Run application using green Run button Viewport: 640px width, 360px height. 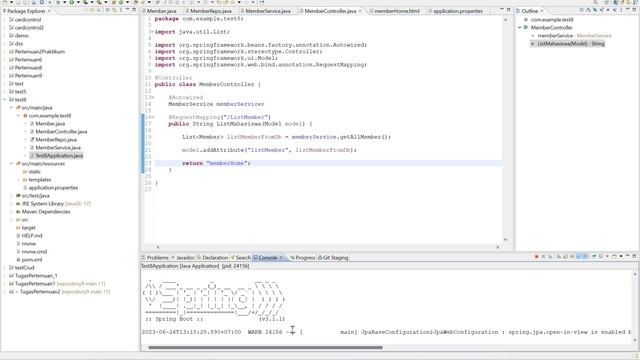tap(72, 2)
